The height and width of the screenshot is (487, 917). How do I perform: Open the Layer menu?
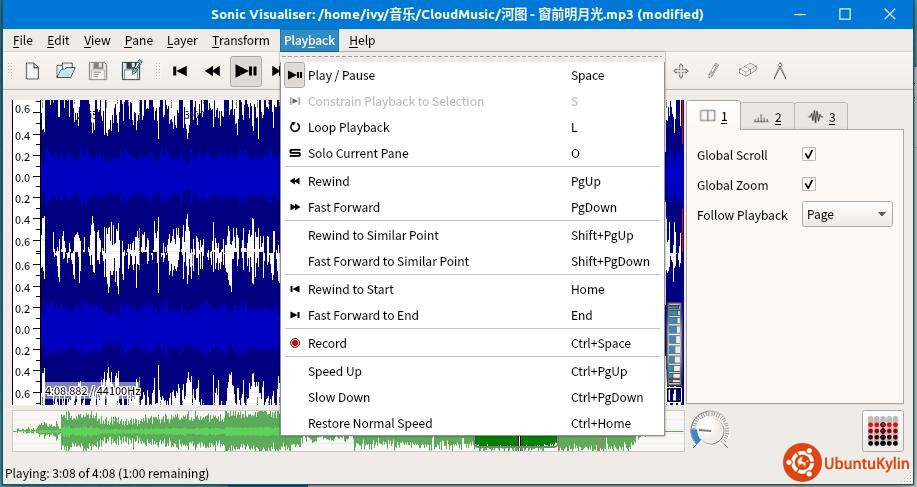(x=182, y=41)
